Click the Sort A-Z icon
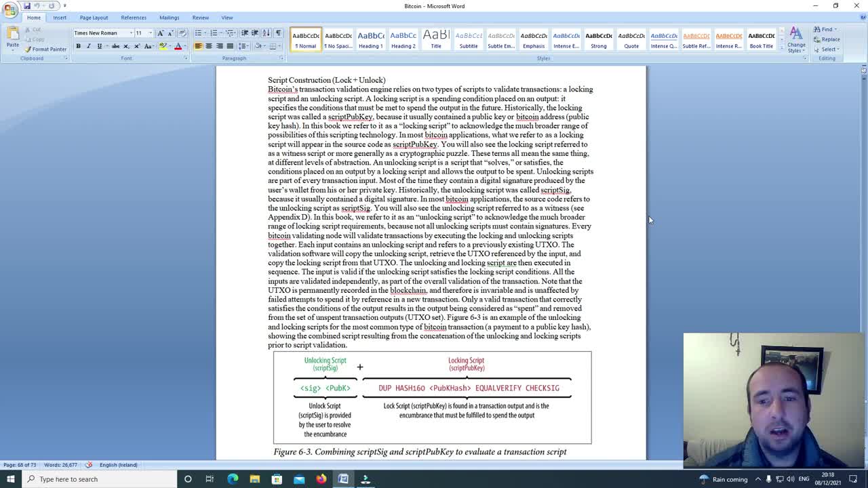 (267, 33)
